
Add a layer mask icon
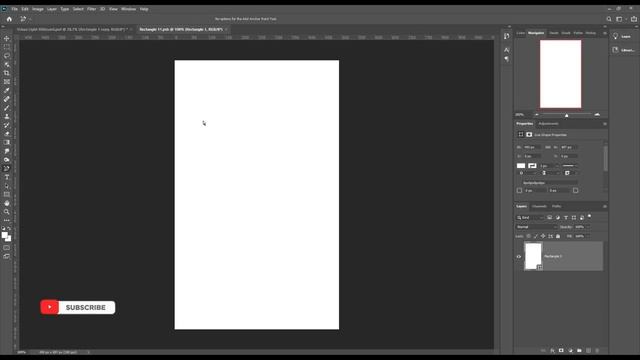tap(561, 351)
